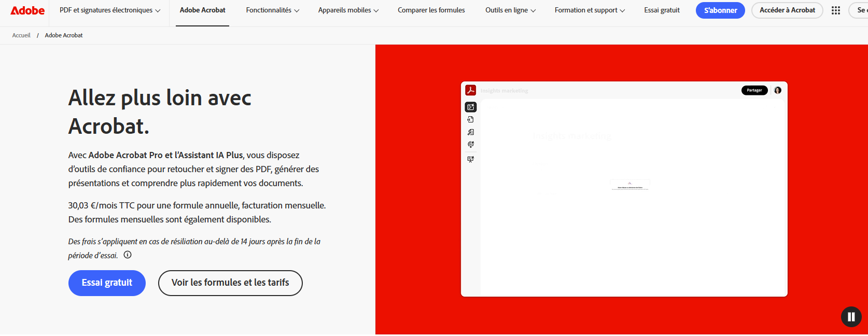Click the edit document sidebar icon

click(470, 132)
